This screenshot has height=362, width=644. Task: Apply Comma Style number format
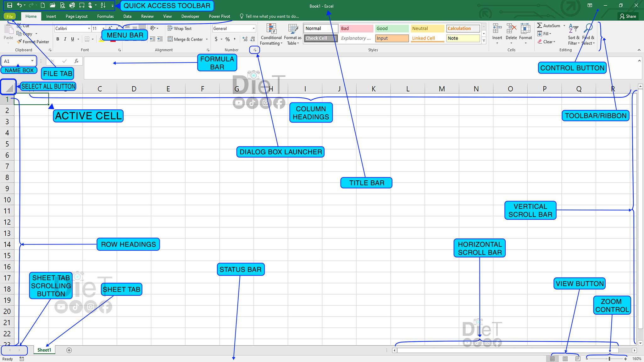click(x=235, y=39)
